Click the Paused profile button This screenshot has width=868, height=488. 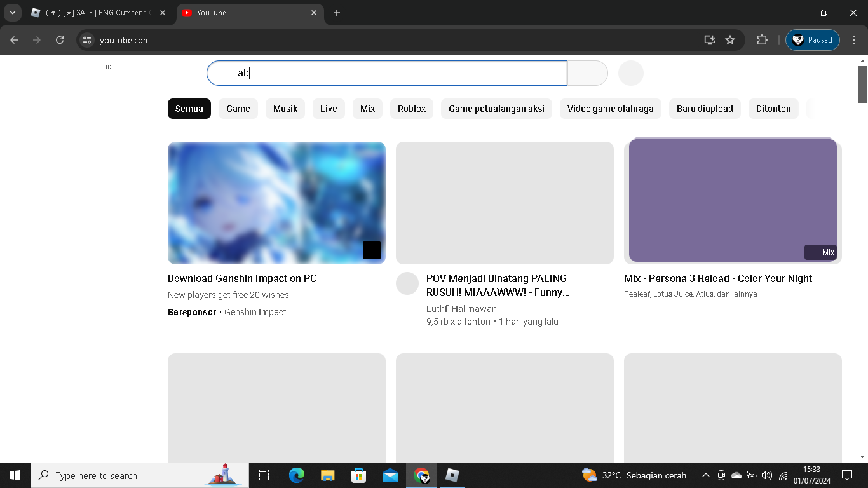pos(813,40)
